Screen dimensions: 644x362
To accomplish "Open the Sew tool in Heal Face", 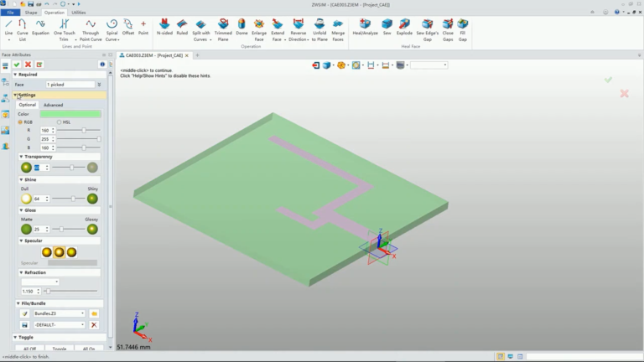I will coord(387,27).
